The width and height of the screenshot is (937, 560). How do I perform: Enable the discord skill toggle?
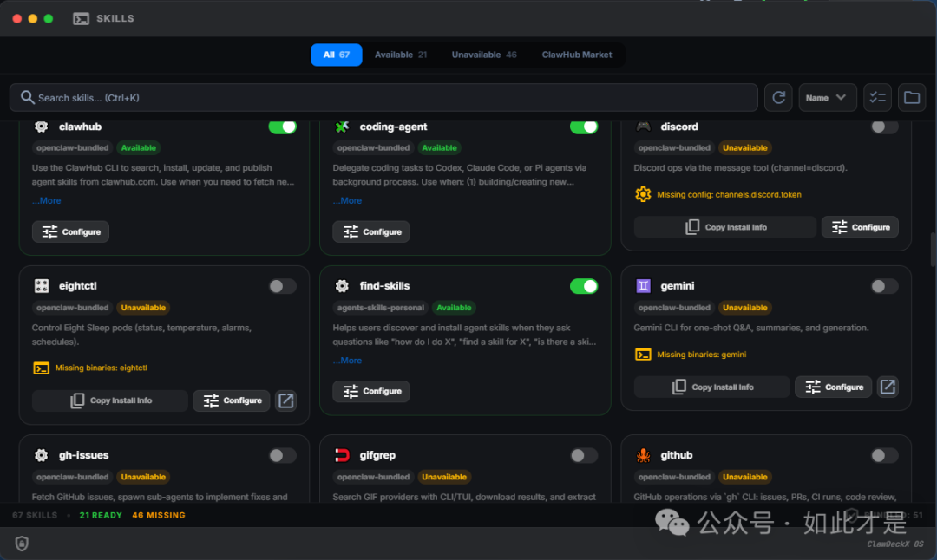click(884, 127)
